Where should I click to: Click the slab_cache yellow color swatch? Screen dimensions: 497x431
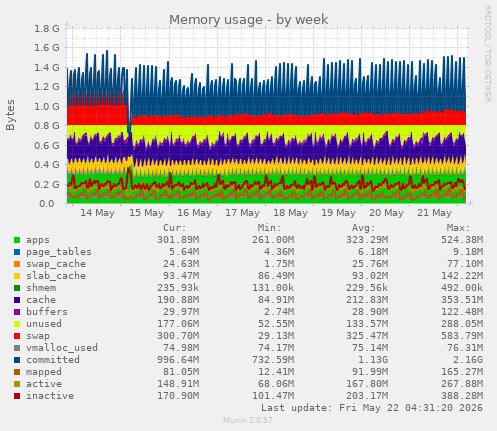(x=17, y=276)
